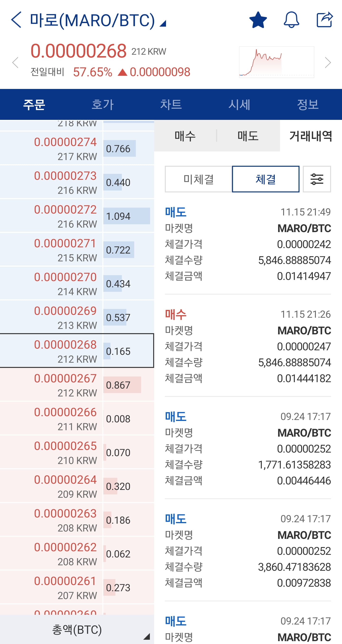Tap executed price 0.00000247
Viewport: 342px width, 644px height.
pyautogui.click(x=304, y=346)
